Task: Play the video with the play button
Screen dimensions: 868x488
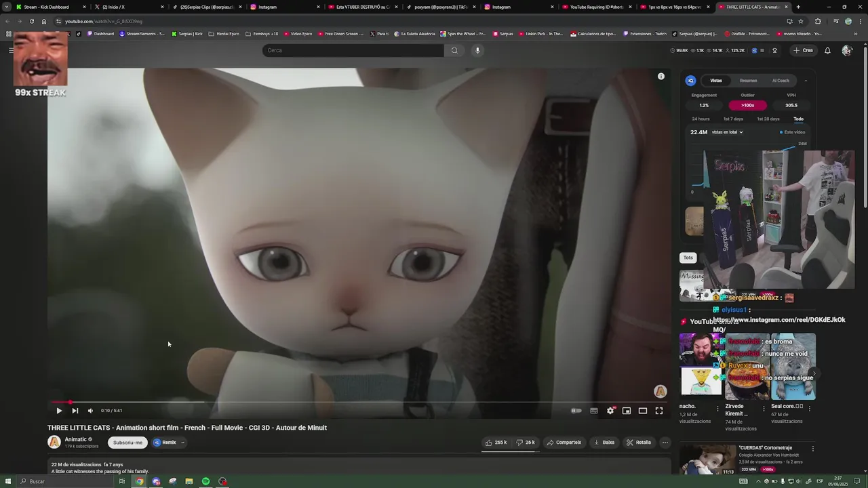Action: [x=59, y=411]
